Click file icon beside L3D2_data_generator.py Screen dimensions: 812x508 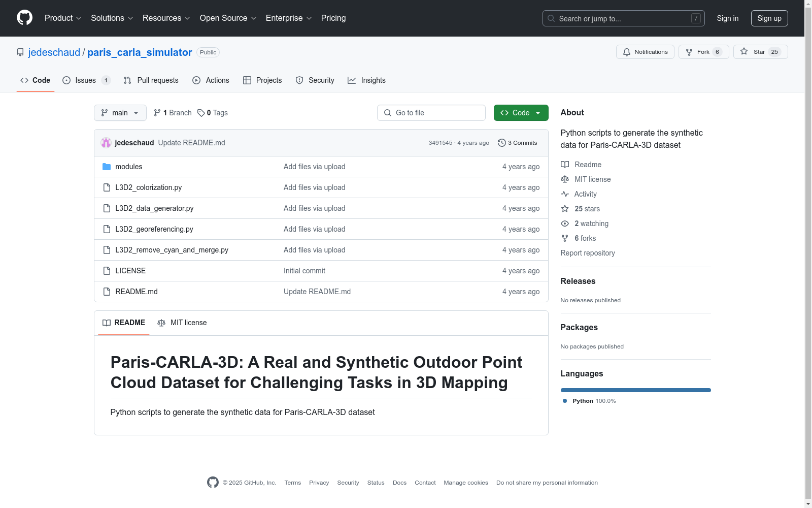[x=107, y=208]
